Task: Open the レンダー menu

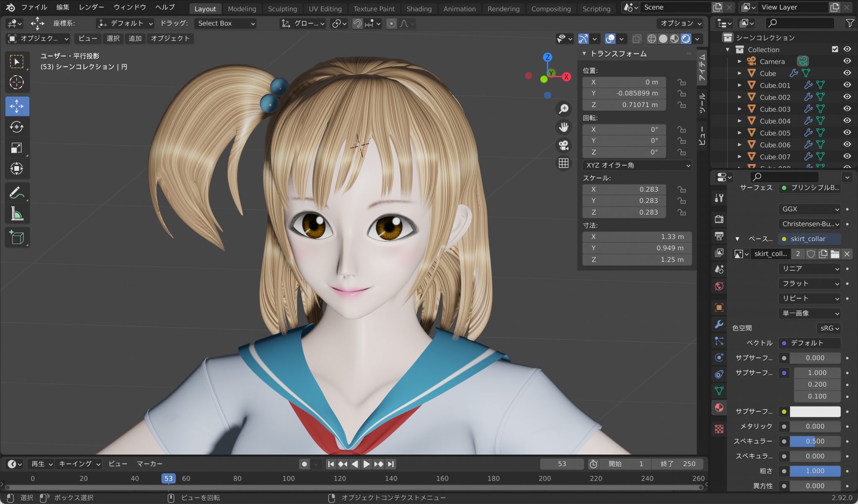Action: 91,7
